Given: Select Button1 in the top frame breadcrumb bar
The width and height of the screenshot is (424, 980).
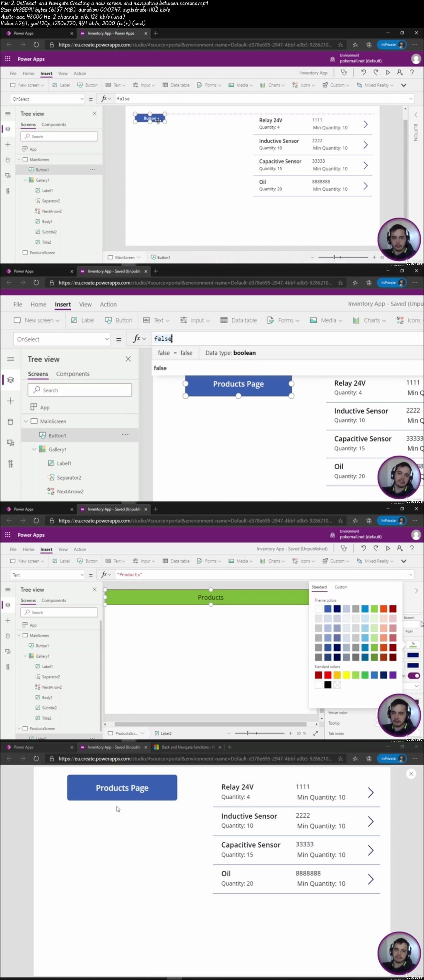Looking at the screenshot, I should [x=160, y=257].
